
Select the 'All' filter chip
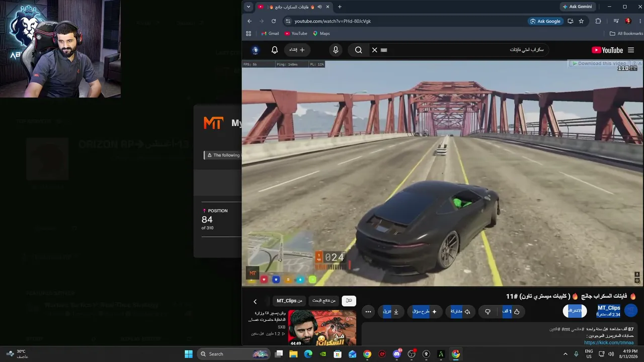pyautogui.click(x=349, y=301)
